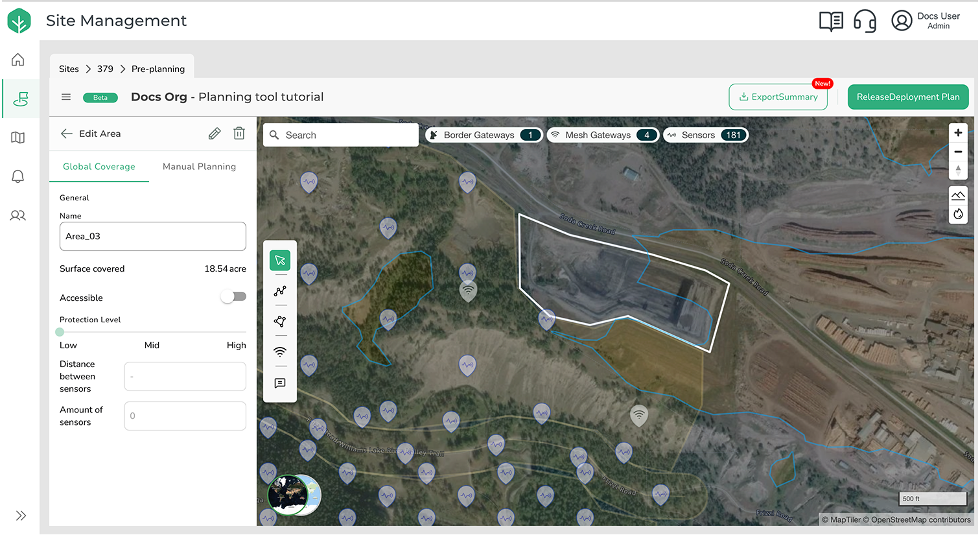Click the pencil edit icon

(215, 134)
